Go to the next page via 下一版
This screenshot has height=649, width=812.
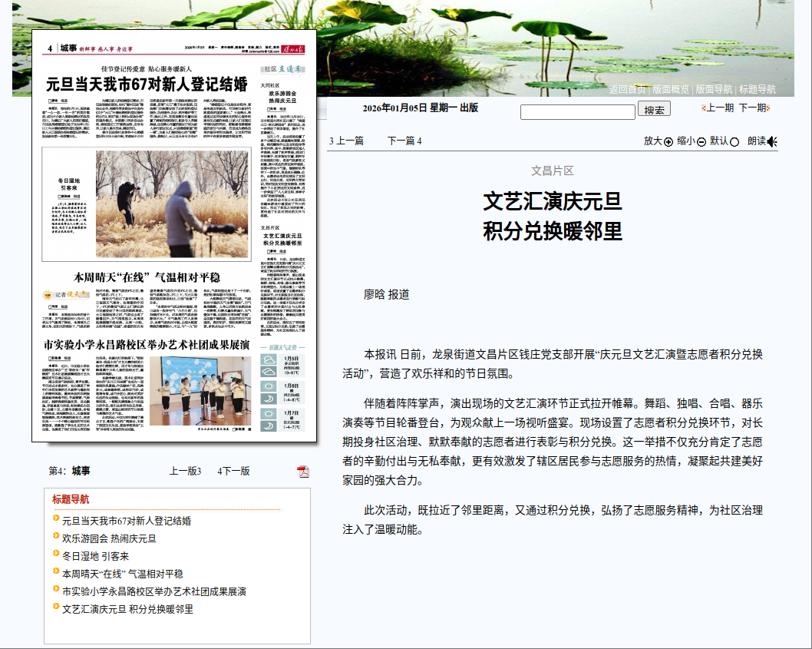[x=234, y=472]
